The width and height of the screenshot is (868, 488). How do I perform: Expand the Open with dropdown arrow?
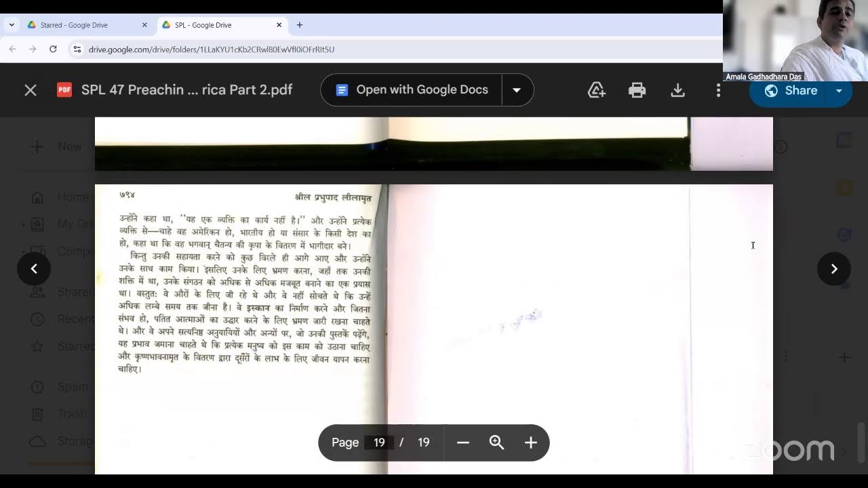517,90
